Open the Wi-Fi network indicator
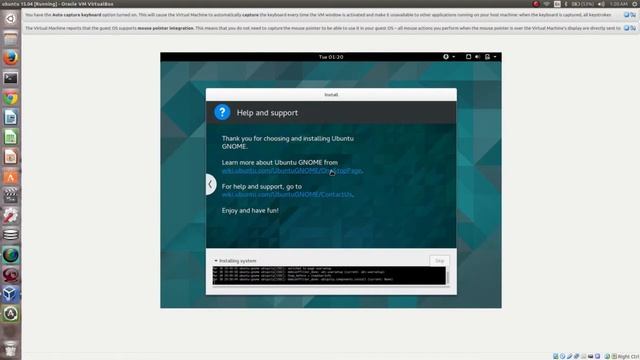 click(547, 4)
